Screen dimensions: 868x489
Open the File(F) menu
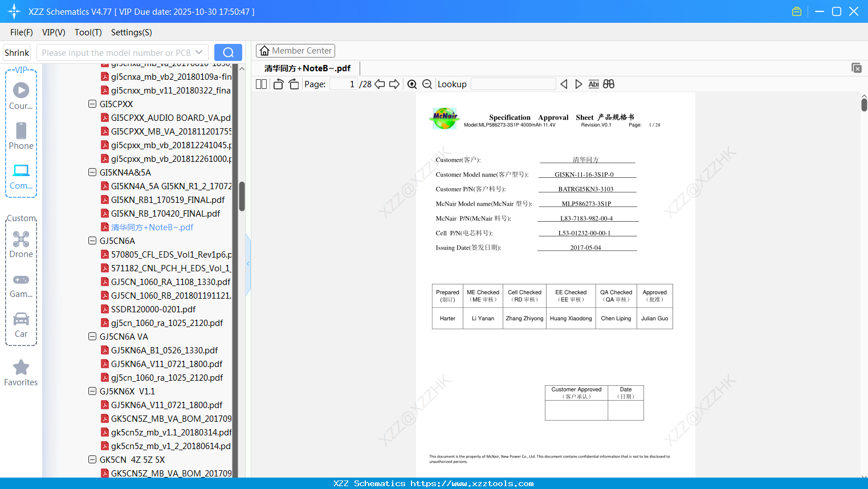(22, 32)
